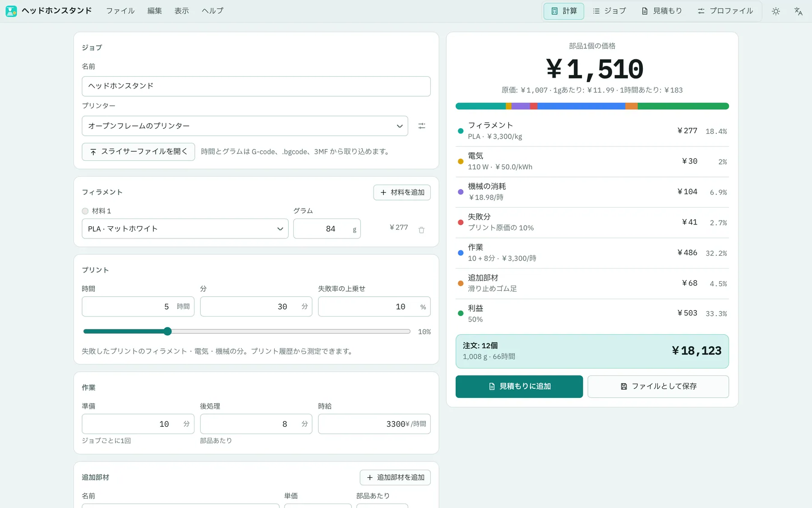Click 見積もりに追加 button

coord(519,387)
